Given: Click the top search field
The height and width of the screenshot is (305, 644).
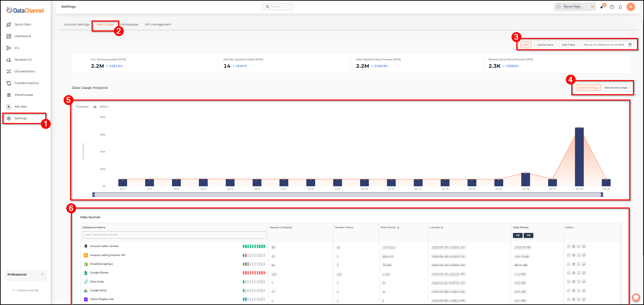Looking at the screenshot, I should [277, 7].
